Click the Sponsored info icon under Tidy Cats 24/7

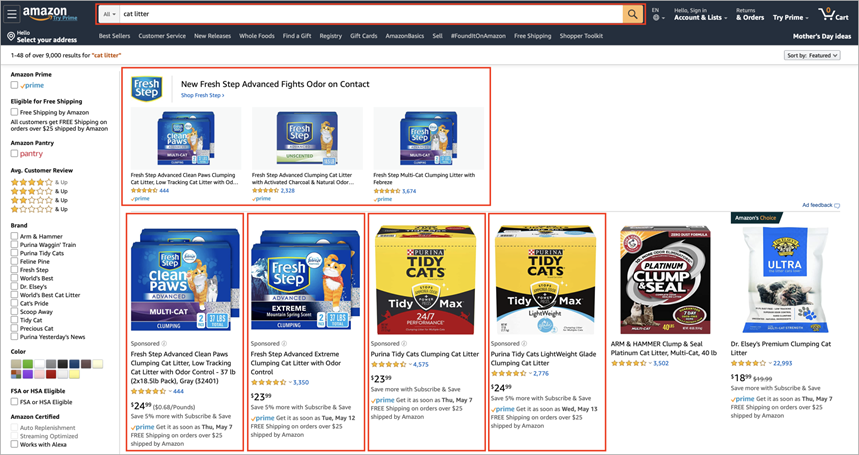[x=404, y=344]
